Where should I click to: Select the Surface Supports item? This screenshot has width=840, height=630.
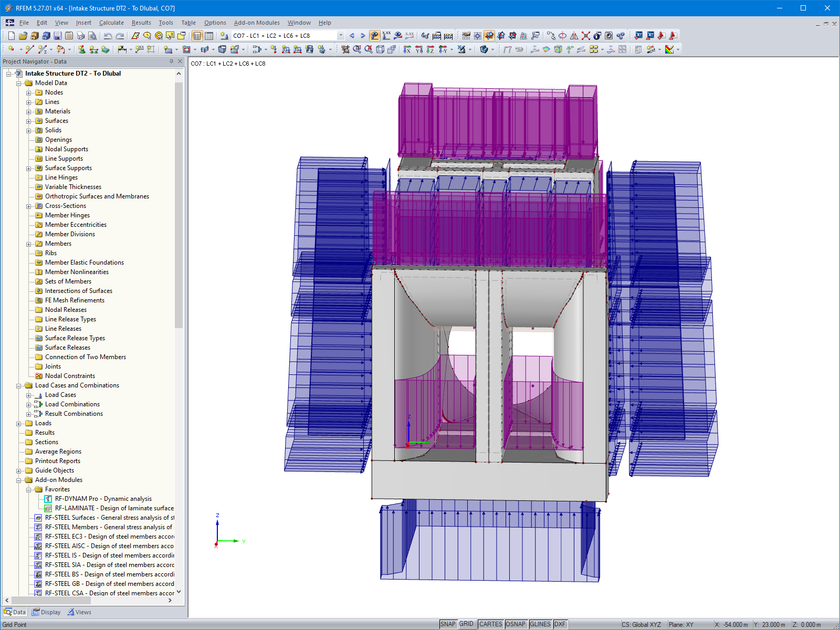68,168
